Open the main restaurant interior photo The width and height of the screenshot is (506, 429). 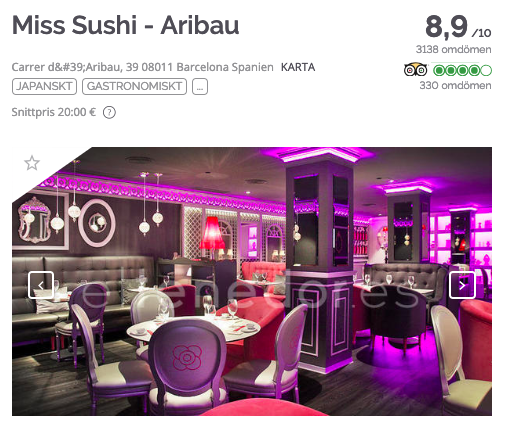pos(252,281)
